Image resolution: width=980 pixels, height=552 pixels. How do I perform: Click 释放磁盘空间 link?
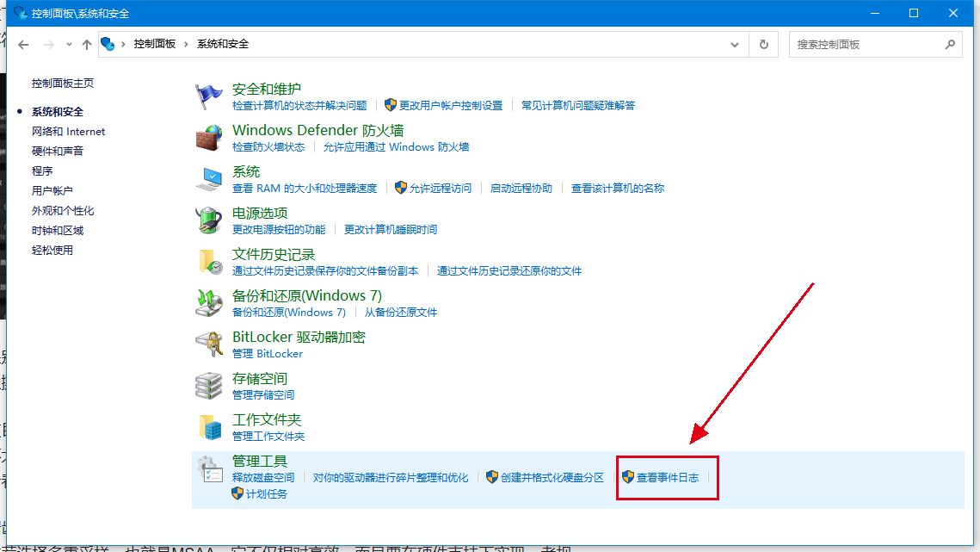pyautogui.click(x=263, y=478)
